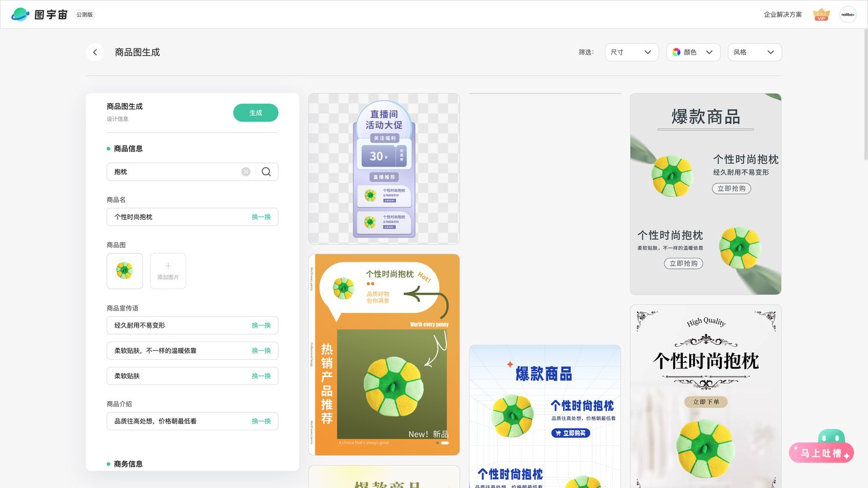Click 换一换 next to 个性时尚抱枕 name
This screenshot has width=868, height=488.
point(261,217)
